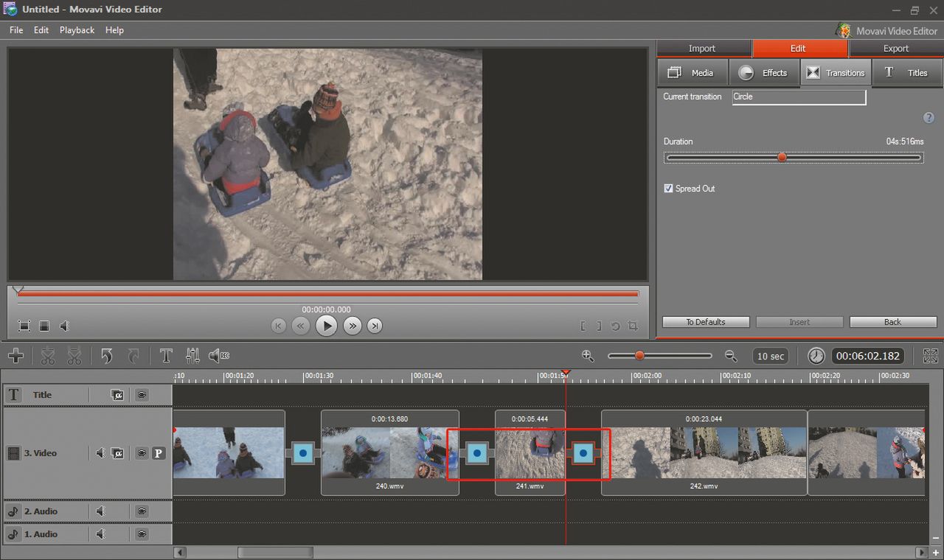Click the zoom in magnifier icon

point(588,356)
